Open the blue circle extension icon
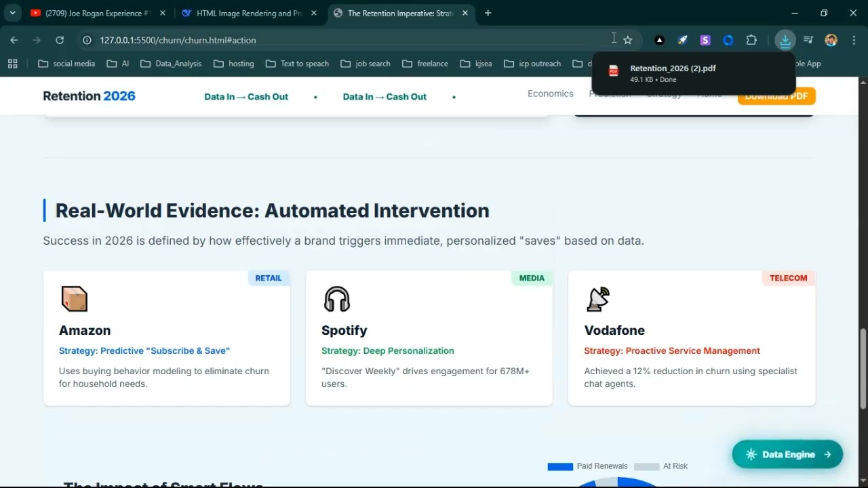The height and width of the screenshot is (488, 868). (728, 40)
